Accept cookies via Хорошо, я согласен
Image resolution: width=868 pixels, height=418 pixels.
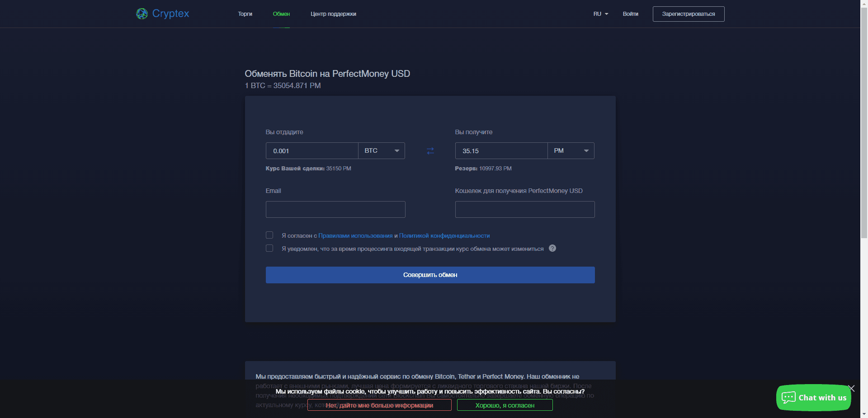pos(505,405)
